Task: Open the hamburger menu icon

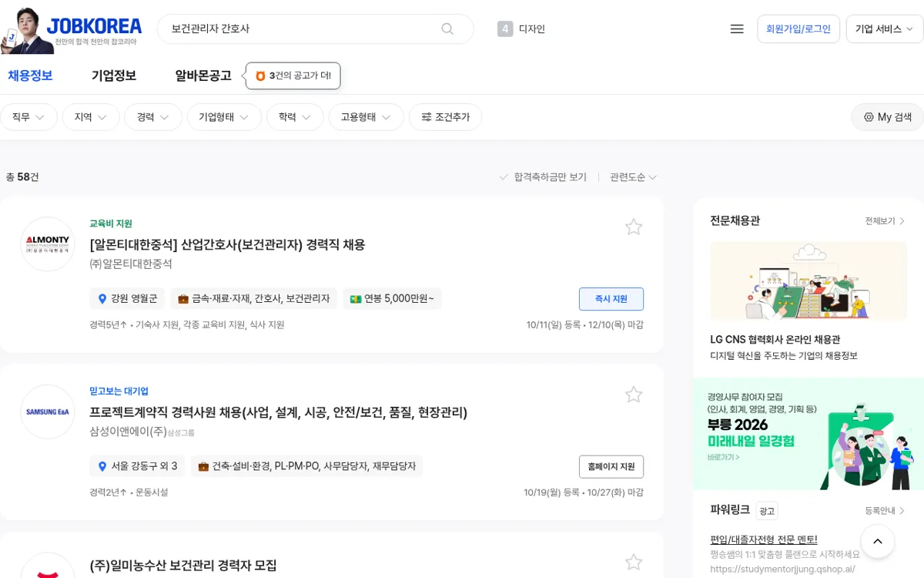Action: click(737, 29)
